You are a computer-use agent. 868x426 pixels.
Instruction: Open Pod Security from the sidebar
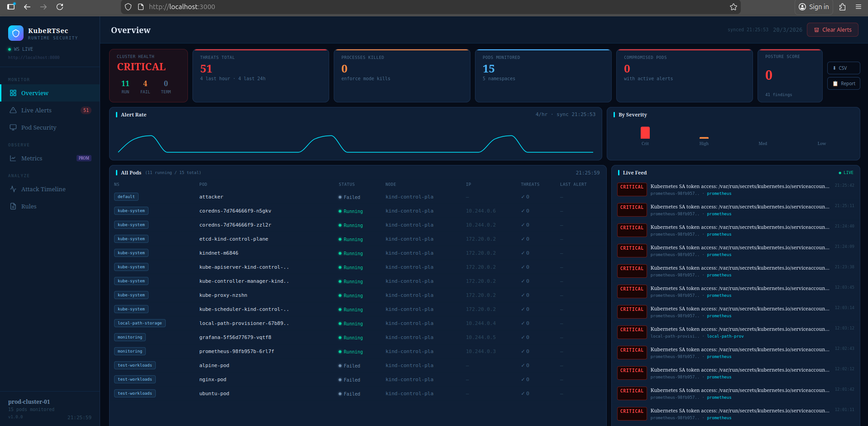(39, 127)
